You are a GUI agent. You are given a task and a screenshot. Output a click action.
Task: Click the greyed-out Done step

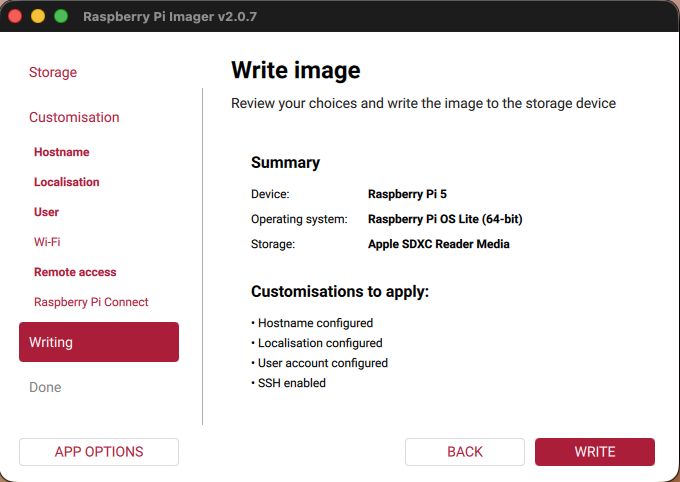pyautogui.click(x=45, y=387)
